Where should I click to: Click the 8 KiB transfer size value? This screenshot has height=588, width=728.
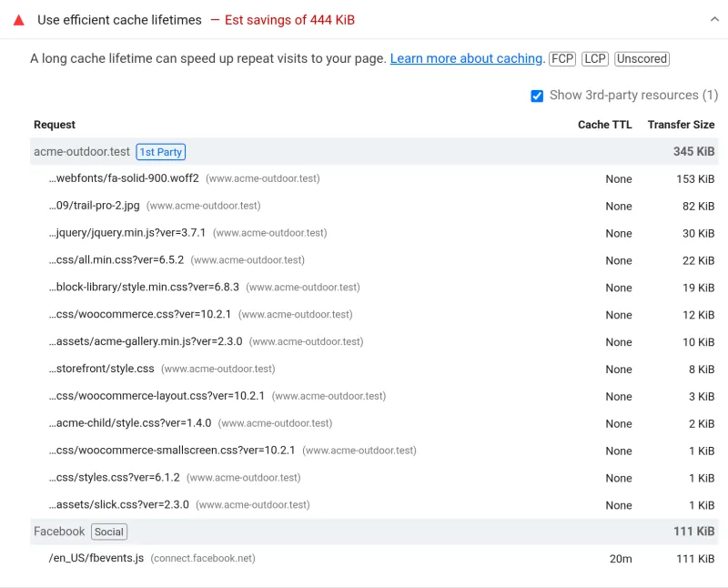(702, 370)
